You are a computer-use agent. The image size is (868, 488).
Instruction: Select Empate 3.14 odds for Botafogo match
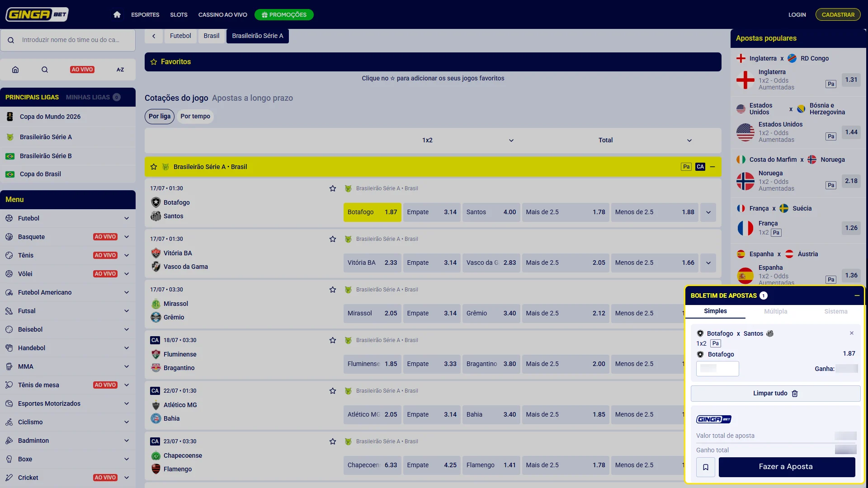pyautogui.click(x=432, y=212)
